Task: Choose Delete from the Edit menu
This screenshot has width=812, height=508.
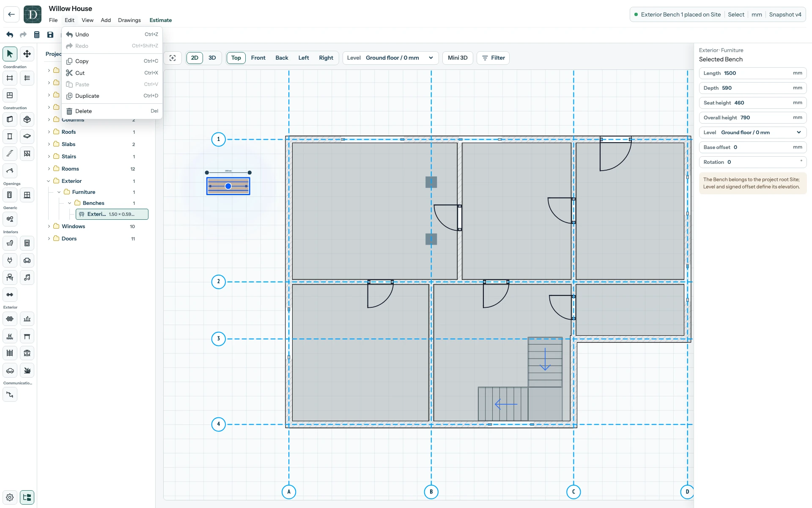Action: [x=112, y=111]
